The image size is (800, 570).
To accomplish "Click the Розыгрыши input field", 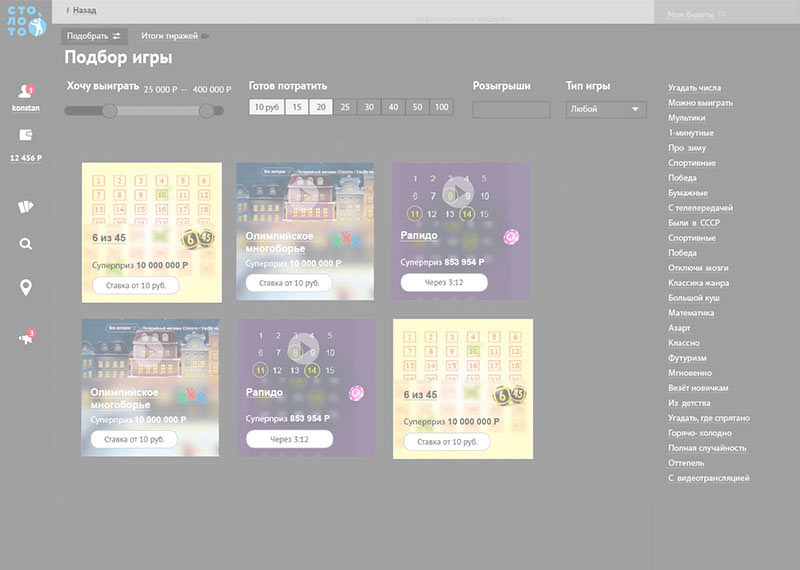I will (x=511, y=110).
